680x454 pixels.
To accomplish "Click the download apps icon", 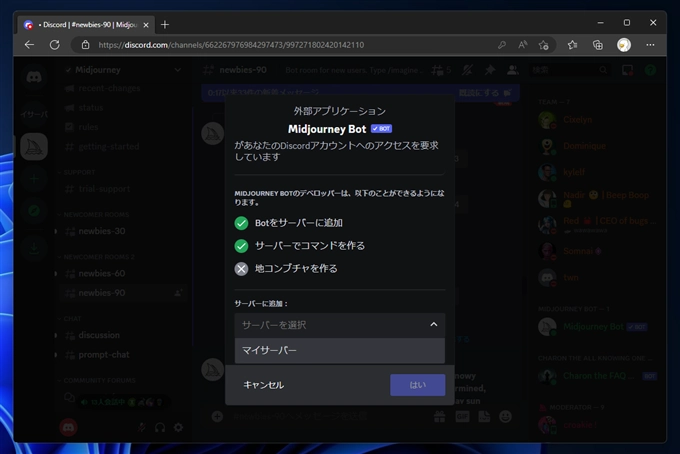I will (34, 248).
